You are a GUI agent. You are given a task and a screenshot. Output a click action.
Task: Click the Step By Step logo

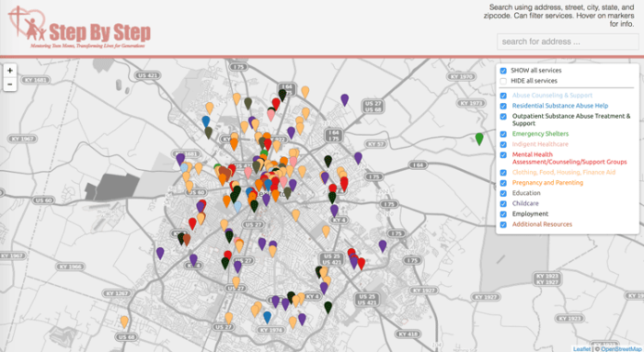(80, 28)
